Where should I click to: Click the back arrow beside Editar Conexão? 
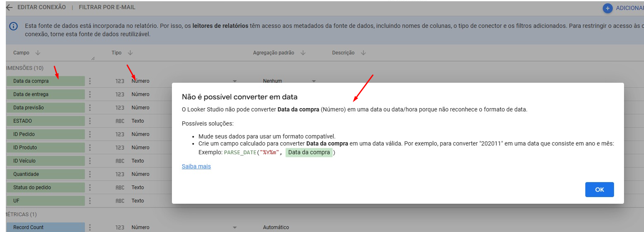(9, 7)
